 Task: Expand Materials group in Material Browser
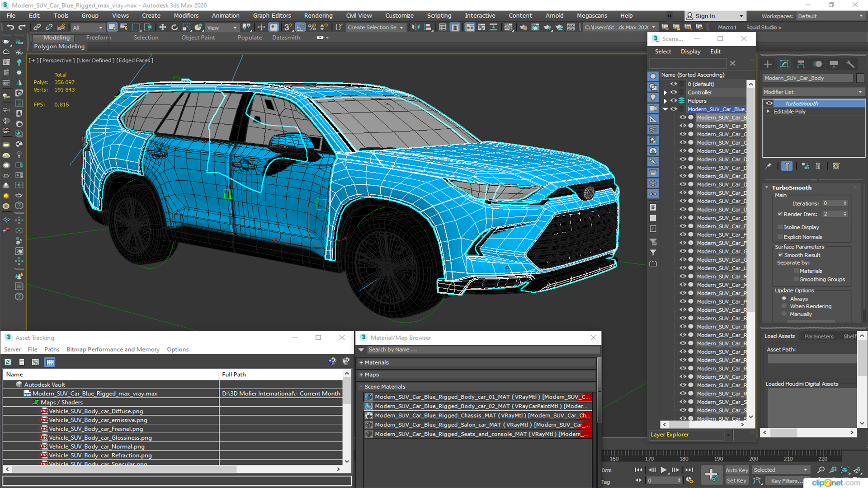pyautogui.click(x=361, y=362)
